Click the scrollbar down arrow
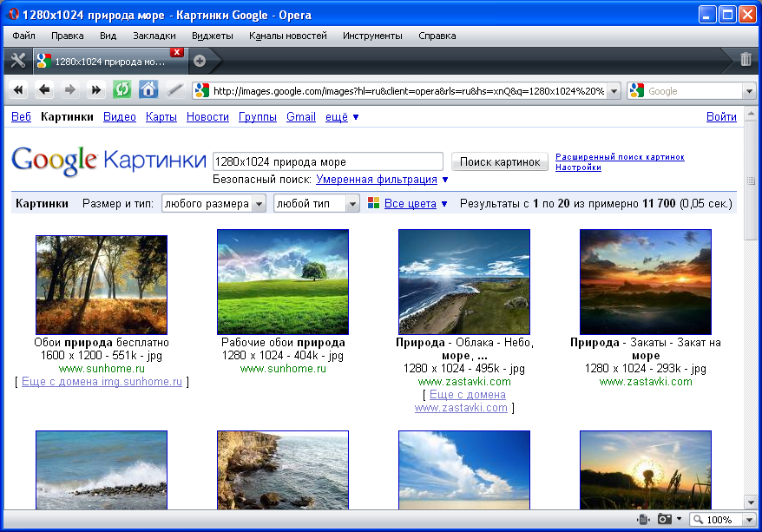 point(751,502)
